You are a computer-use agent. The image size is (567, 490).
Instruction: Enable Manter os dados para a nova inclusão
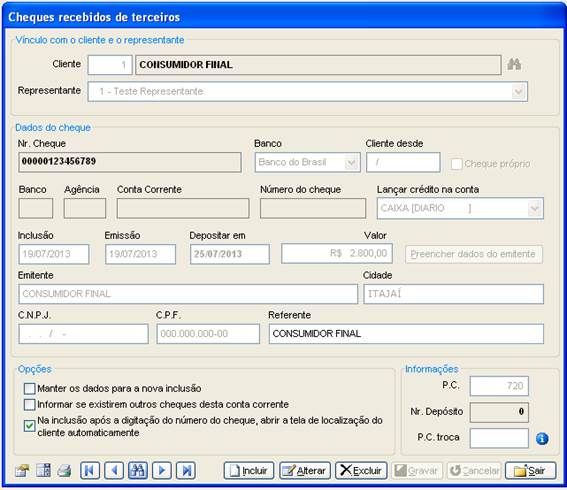(x=29, y=389)
